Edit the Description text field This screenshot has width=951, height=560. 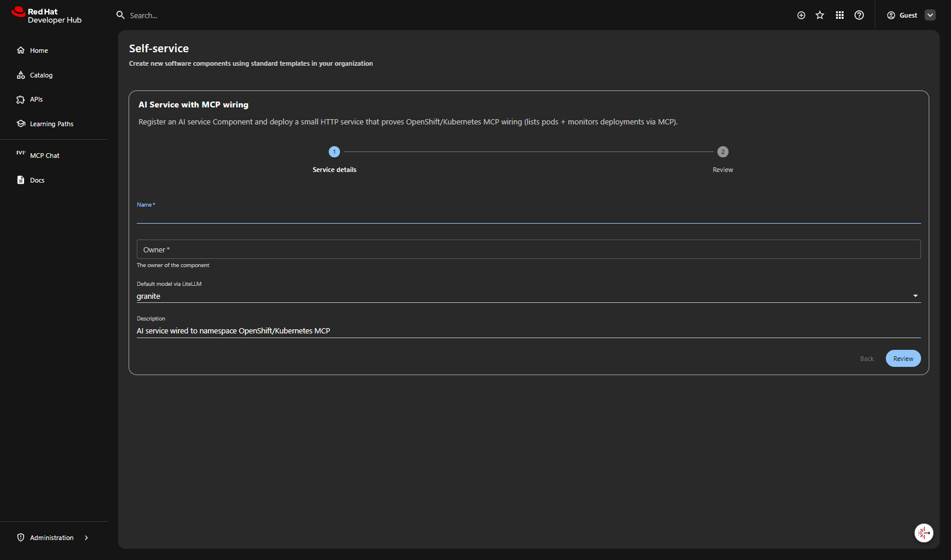click(528, 331)
